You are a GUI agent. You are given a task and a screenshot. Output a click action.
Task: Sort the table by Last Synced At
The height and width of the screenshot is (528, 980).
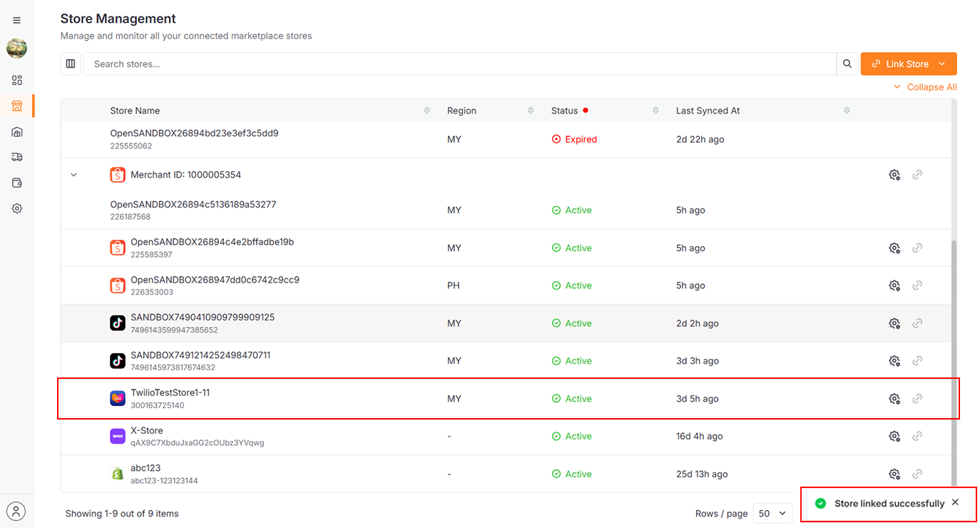click(x=846, y=111)
